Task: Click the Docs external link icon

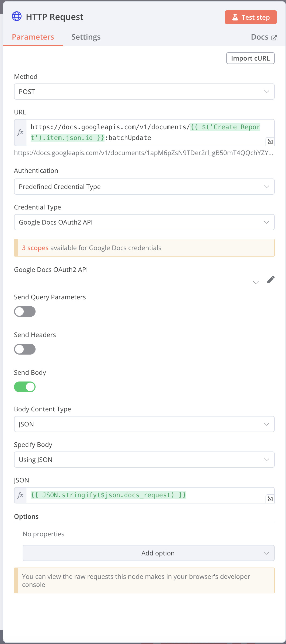Action: pos(274,37)
